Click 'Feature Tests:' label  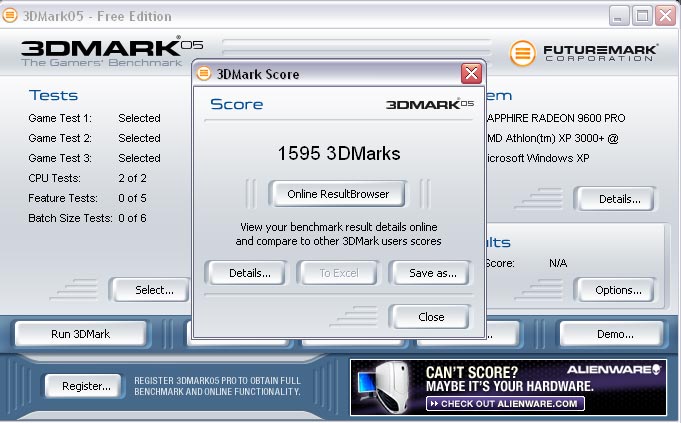(x=63, y=198)
